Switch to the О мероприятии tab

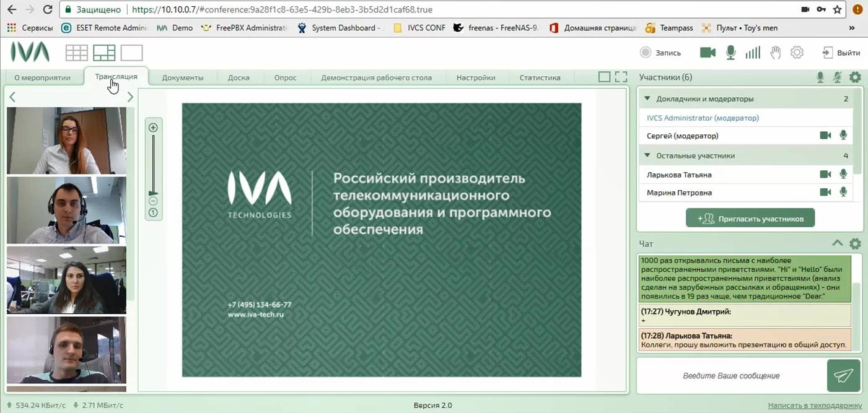42,77
